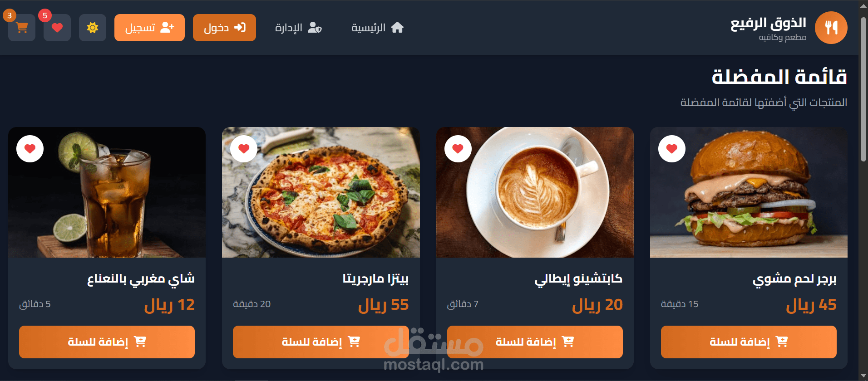Click the تسجيل register button

(149, 28)
